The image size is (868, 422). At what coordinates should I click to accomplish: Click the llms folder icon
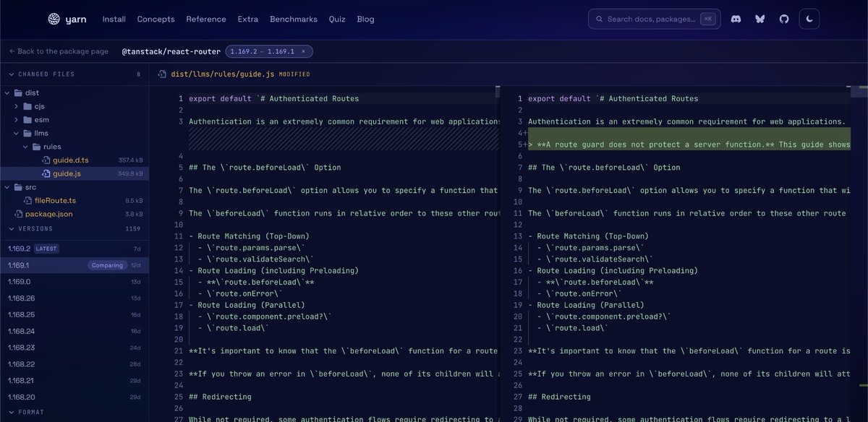[x=27, y=133]
